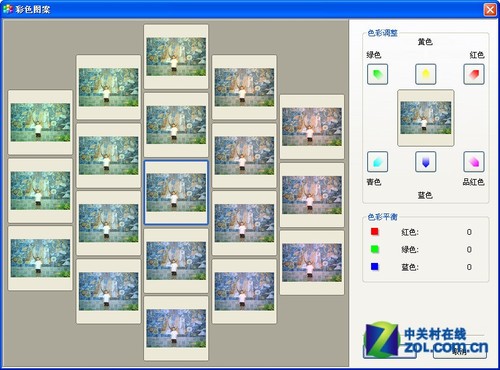Click the cancel button at the bottom right
The image size is (500, 370).
coord(460,351)
